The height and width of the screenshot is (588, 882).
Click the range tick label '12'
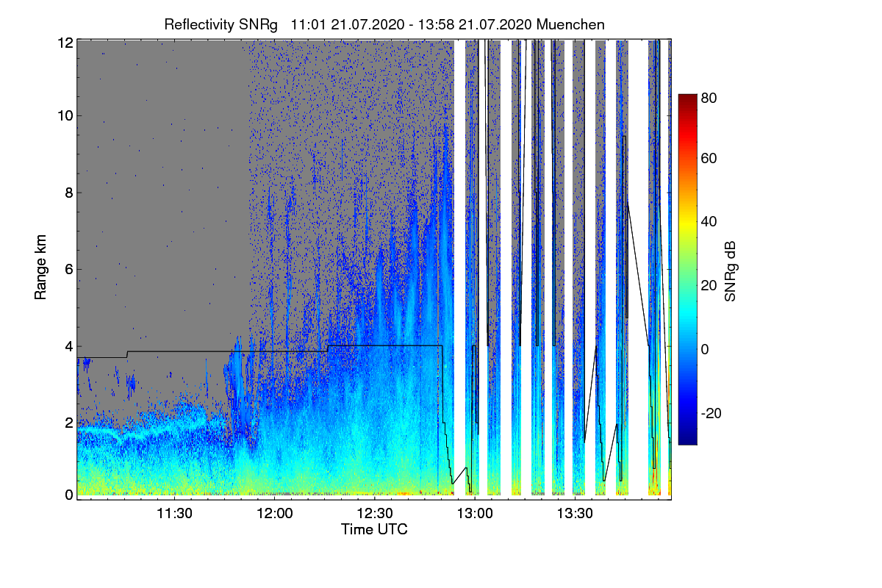click(65, 43)
